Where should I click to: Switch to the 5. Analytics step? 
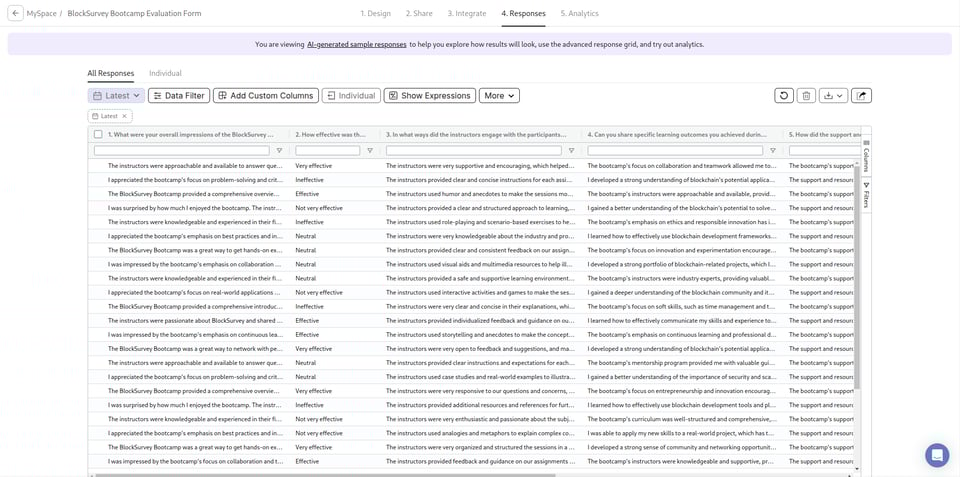[x=580, y=13]
